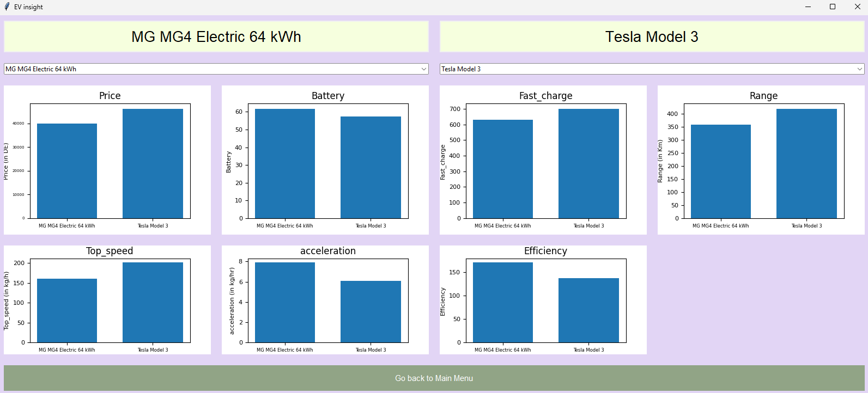Select the Fast_charge chart title
The width and height of the screenshot is (868, 393).
coord(546,96)
